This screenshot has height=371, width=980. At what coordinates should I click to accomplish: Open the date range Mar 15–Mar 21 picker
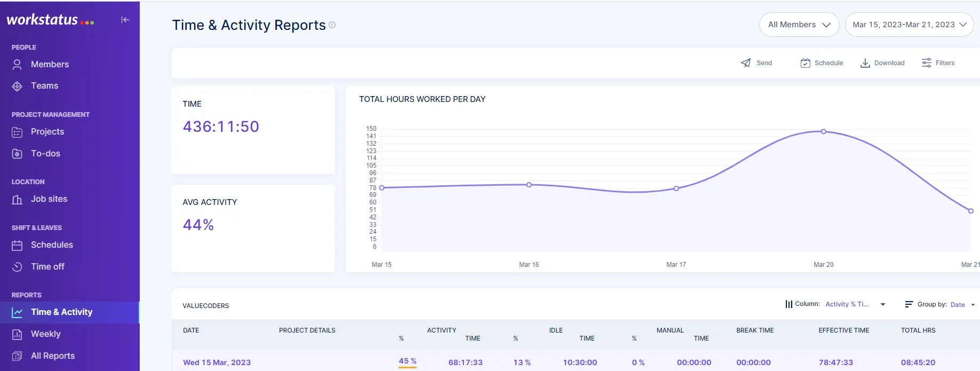coord(910,25)
